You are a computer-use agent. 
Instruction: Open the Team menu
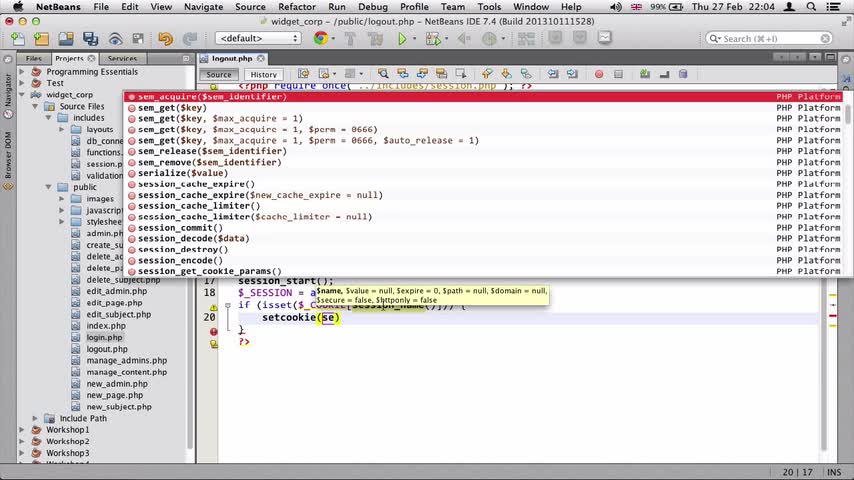coord(453,7)
